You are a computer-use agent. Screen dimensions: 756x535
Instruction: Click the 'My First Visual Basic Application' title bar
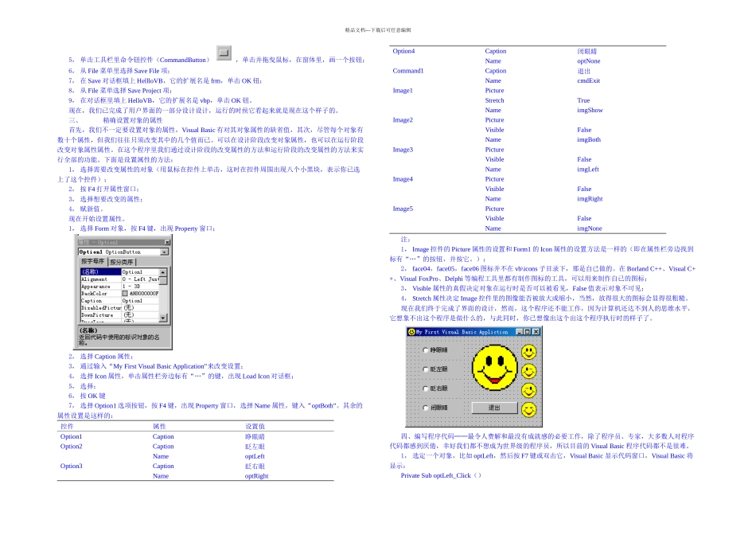click(474, 332)
